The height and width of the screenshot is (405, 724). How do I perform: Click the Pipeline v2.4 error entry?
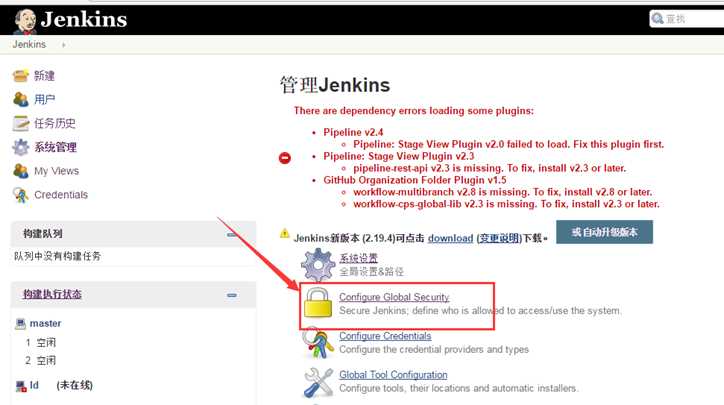click(x=353, y=132)
